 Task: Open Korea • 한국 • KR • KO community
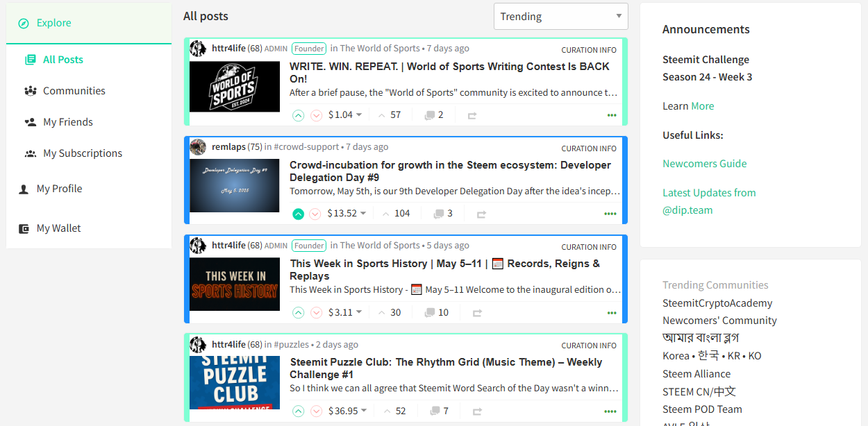(x=712, y=356)
